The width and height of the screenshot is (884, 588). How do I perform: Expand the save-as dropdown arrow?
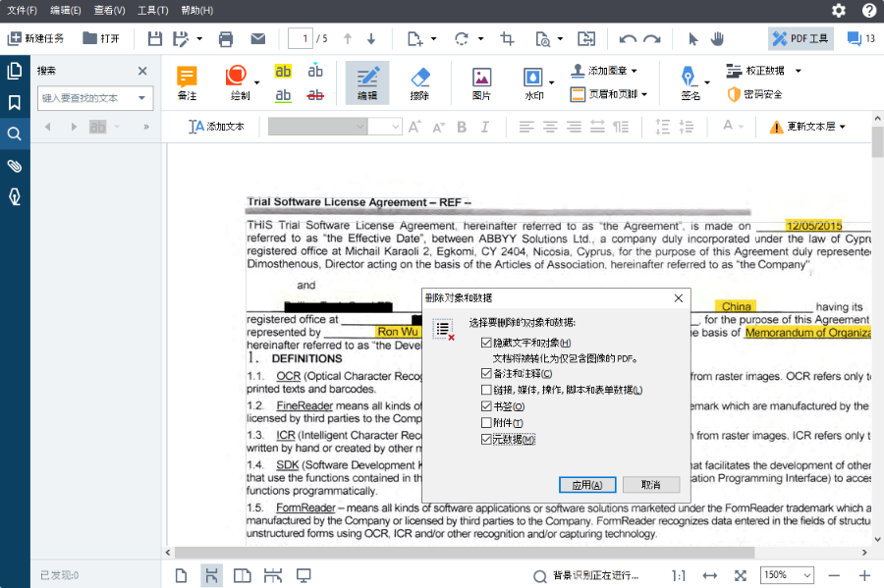click(199, 39)
